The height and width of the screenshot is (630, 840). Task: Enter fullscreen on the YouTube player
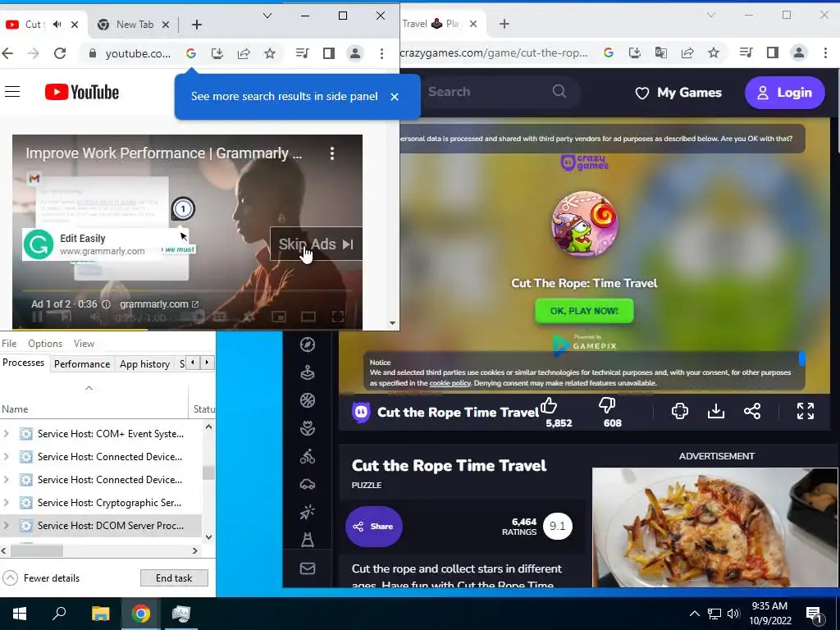click(338, 317)
